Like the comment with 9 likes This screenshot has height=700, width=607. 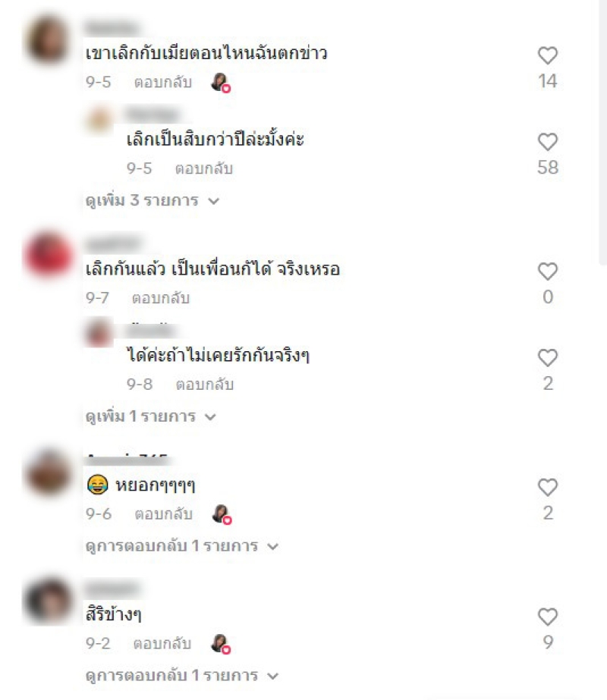click(547, 617)
